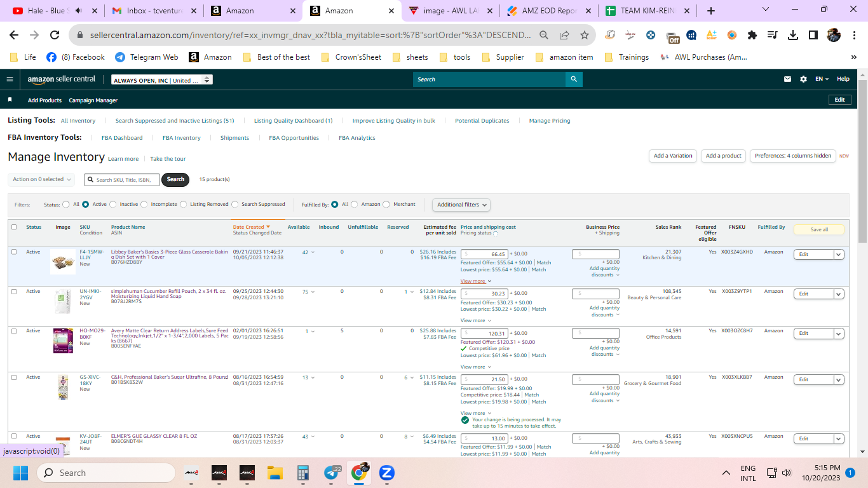
Task: Open the browser downloads icon
Action: point(792,36)
